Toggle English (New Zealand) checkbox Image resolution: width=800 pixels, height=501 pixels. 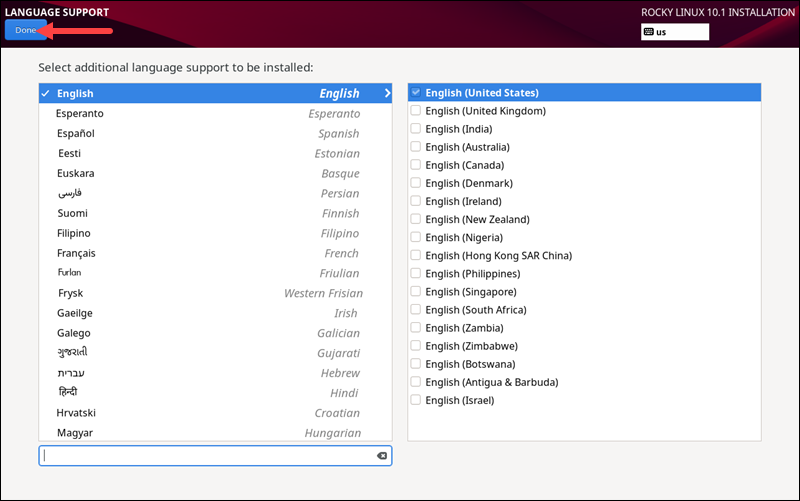pyautogui.click(x=416, y=219)
